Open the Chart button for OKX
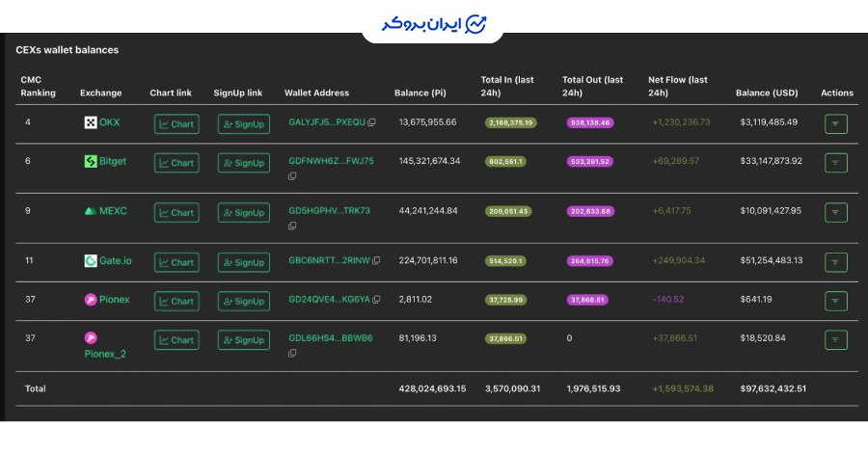 coord(176,124)
